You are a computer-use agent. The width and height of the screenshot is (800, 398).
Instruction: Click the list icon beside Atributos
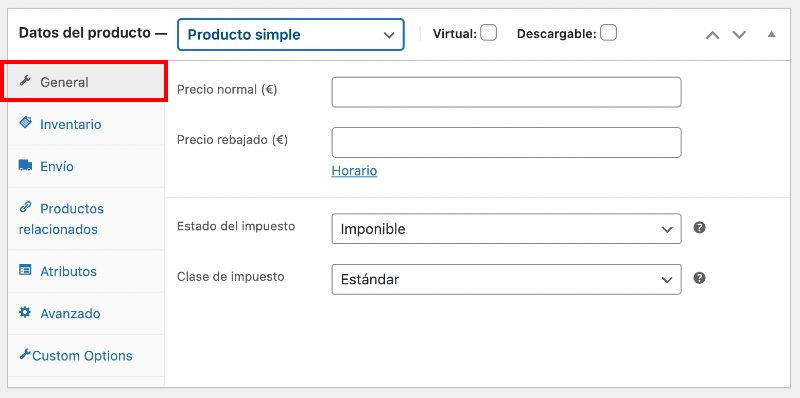(25, 270)
